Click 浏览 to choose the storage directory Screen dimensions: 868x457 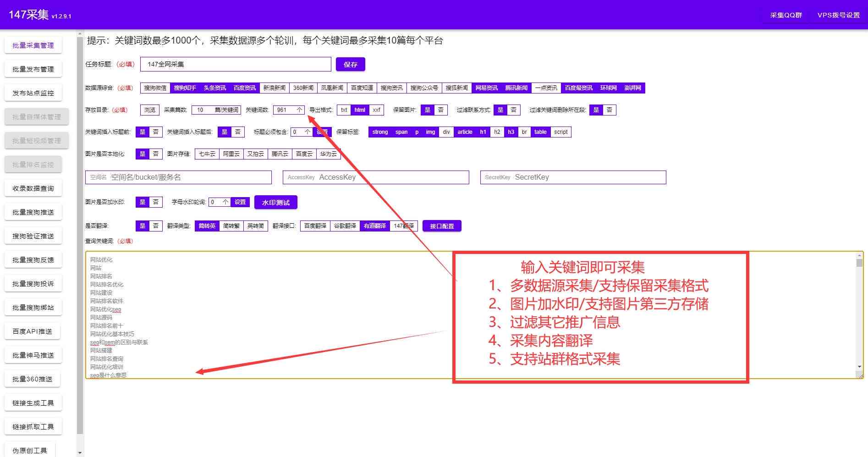[150, 110]
